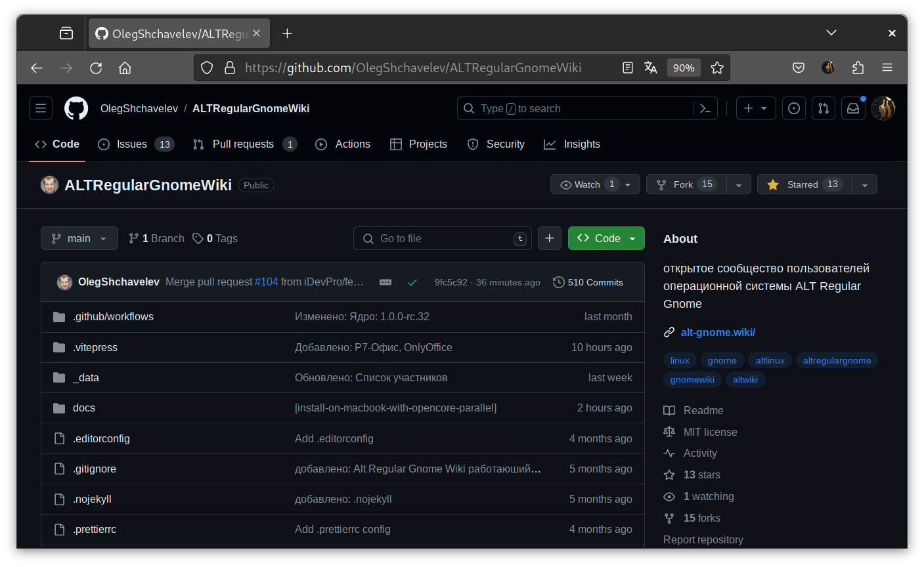Expand commit message with ellipsis button
This screenshot has height=567, width=924.
point(385,282)
